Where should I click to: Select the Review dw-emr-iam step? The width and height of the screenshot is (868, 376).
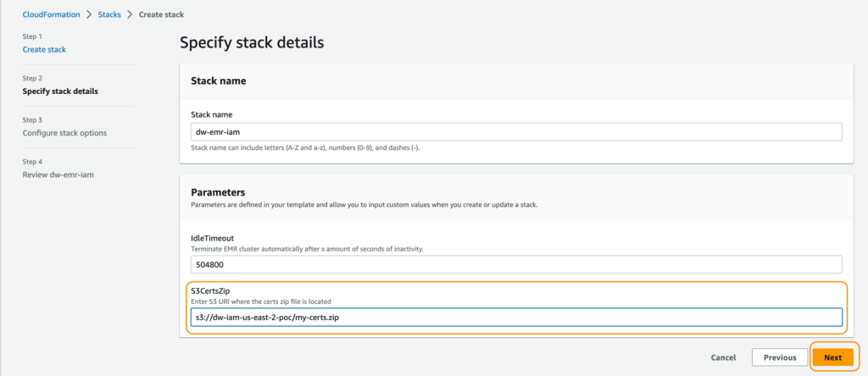pyautogui.click(x=58, y=174)
